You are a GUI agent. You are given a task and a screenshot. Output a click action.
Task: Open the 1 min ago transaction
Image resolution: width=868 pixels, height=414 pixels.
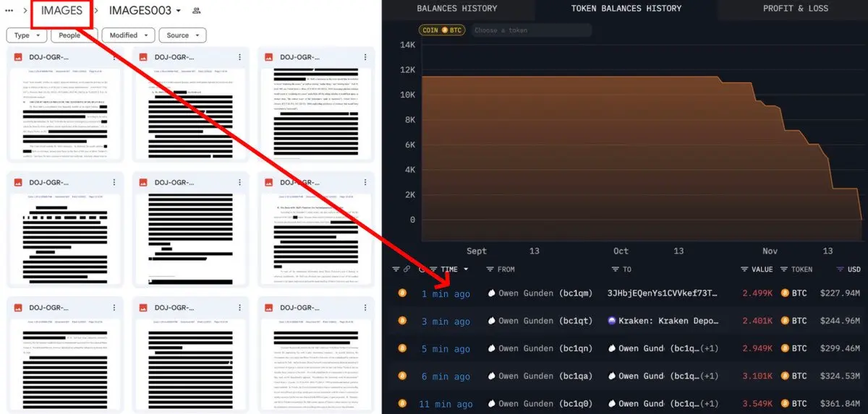[x=446, y=294]
